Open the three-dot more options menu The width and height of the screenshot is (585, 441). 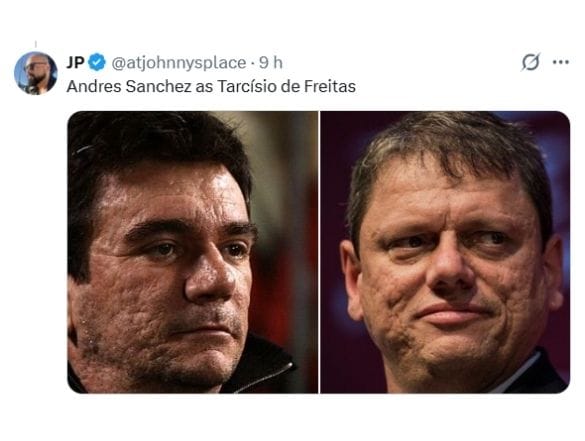[x=561, y=62]
